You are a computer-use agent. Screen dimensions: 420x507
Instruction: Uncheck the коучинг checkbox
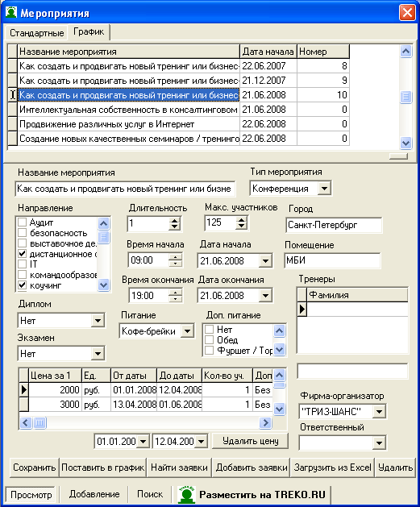pyautogui.click(x=22, y=285)
